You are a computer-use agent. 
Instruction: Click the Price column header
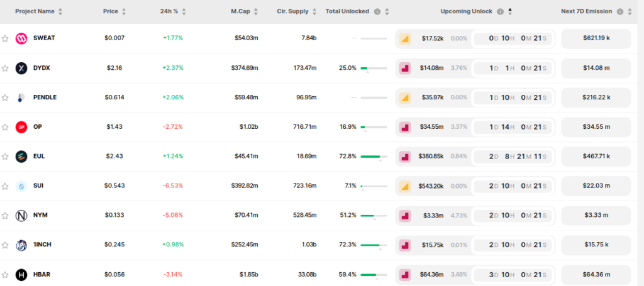(x=111, y=11)
